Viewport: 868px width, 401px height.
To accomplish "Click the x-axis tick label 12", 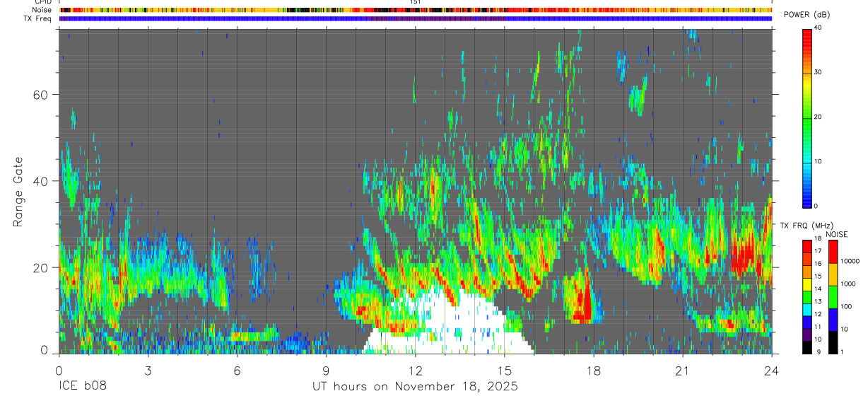I will [415, 371].
